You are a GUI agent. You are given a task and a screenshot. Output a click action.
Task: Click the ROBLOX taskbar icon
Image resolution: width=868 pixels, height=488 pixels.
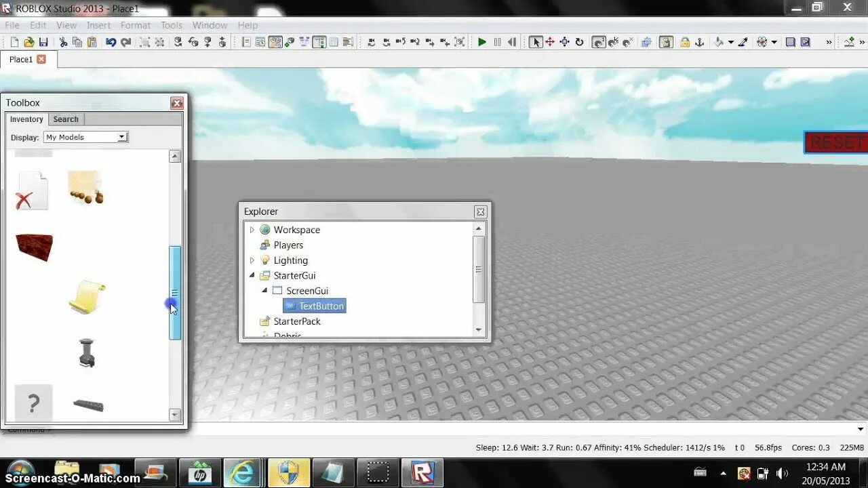[x=422, y=472]
